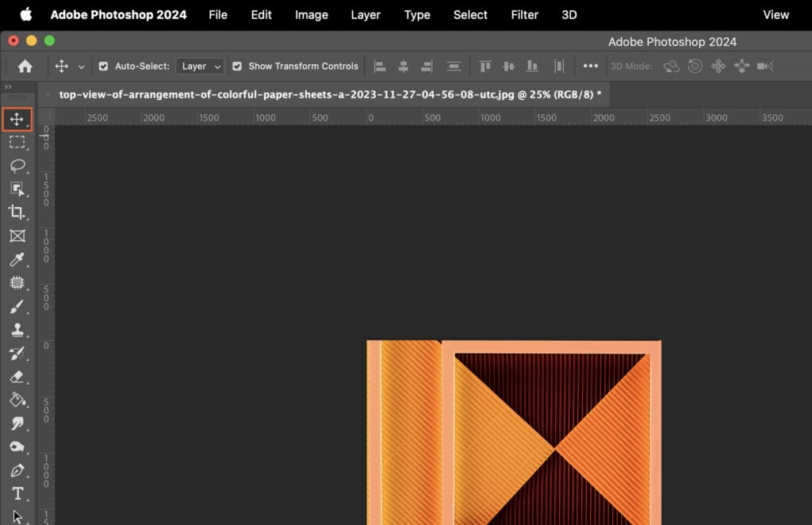Screen dimensions: 812x525
Task: Enable the Auto-Select checkbox
Action: point(104,66)
